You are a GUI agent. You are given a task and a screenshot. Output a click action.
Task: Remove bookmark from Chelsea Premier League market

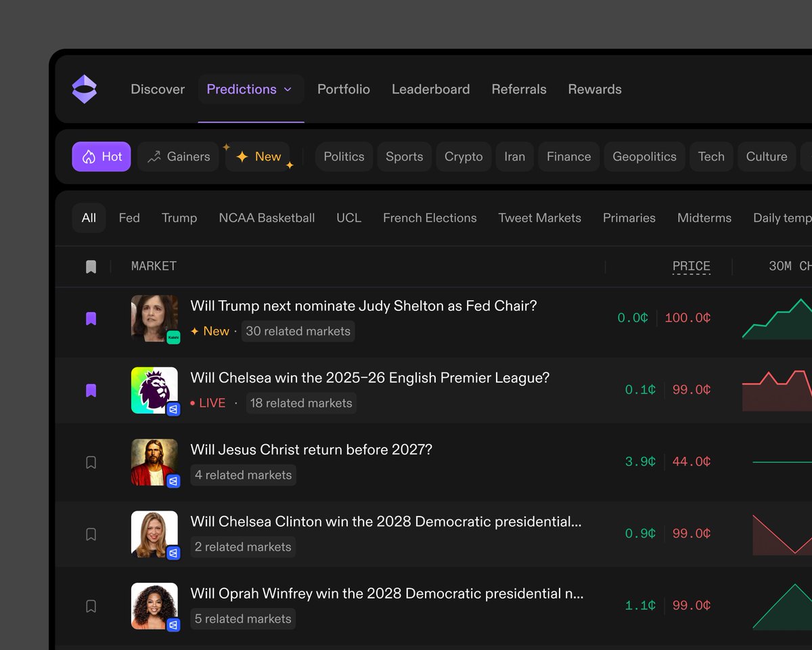coord(91,391)
